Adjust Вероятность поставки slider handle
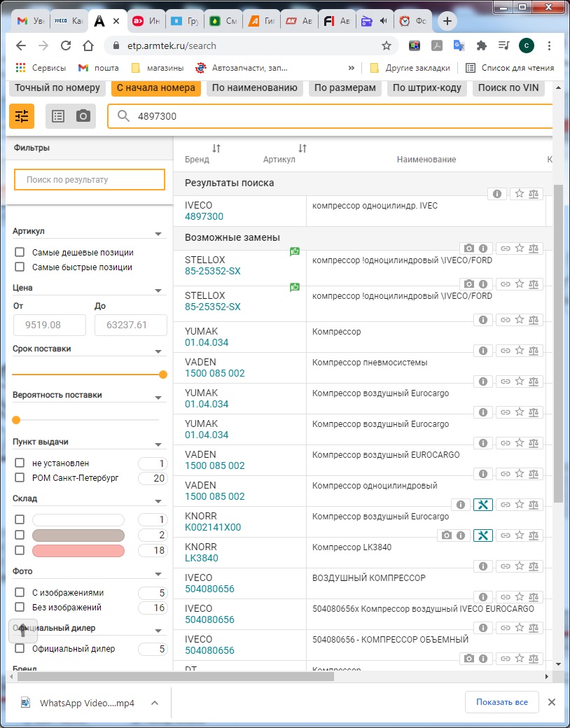Image resolution: width=570 pixels, height=728 pixels. [x=16, y=420]
